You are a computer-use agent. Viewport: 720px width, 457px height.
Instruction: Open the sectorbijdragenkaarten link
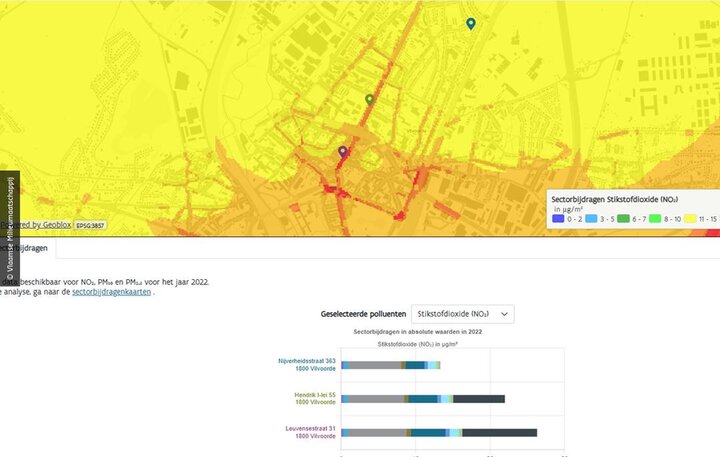click(111, 292)
